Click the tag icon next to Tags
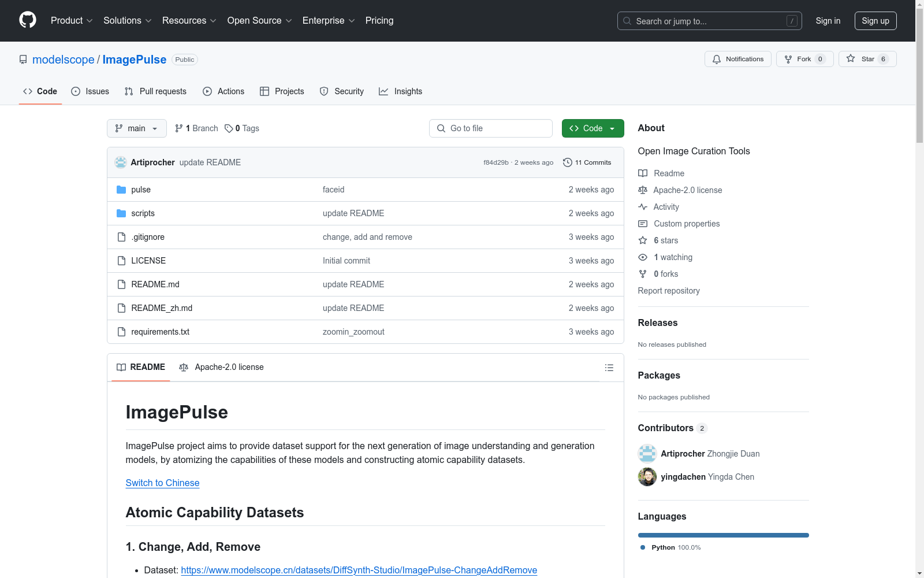Screen dimensions: 924x578 229,128
